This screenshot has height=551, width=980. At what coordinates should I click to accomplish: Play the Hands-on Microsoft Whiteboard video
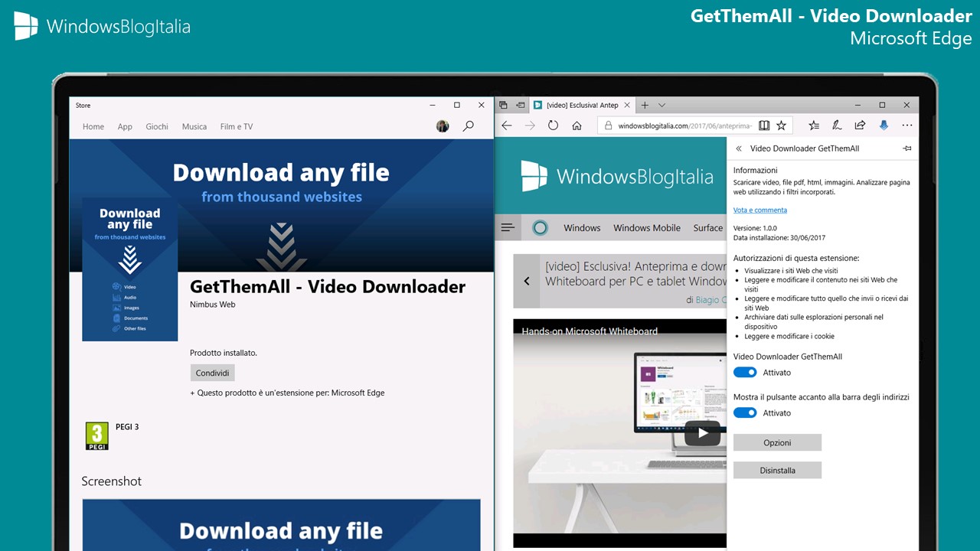[702, 432]
